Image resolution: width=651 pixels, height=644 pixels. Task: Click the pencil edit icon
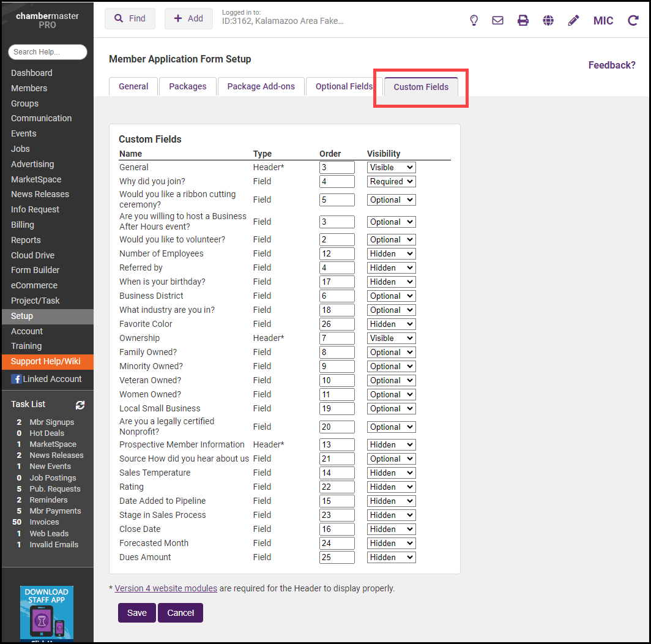pyautogui.click(x=573, y=20)
